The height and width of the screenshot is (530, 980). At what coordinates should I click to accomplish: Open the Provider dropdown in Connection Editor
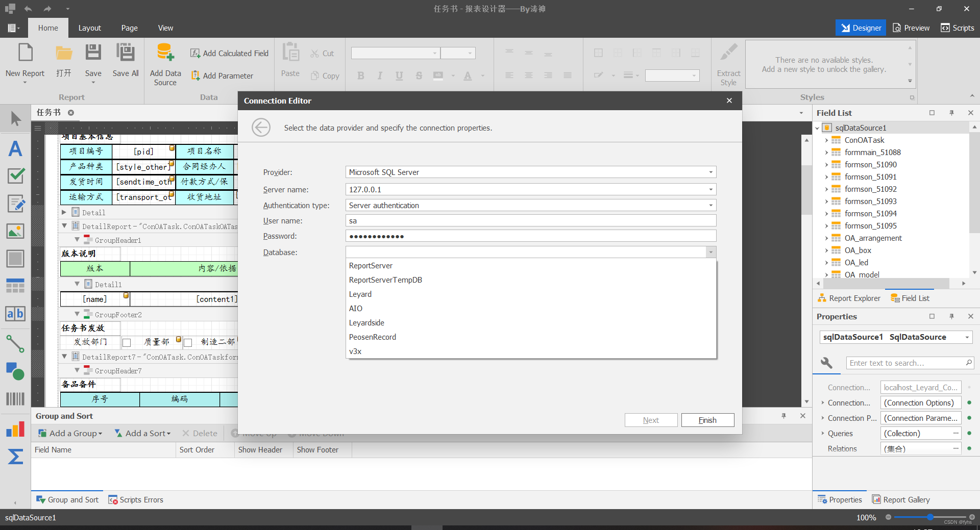[x=710, y=172]
